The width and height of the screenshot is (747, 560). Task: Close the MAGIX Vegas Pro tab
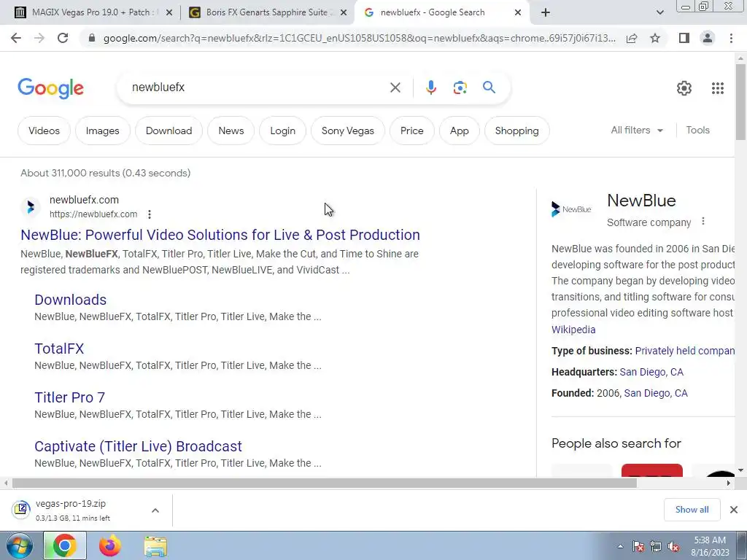pos(169,13)
